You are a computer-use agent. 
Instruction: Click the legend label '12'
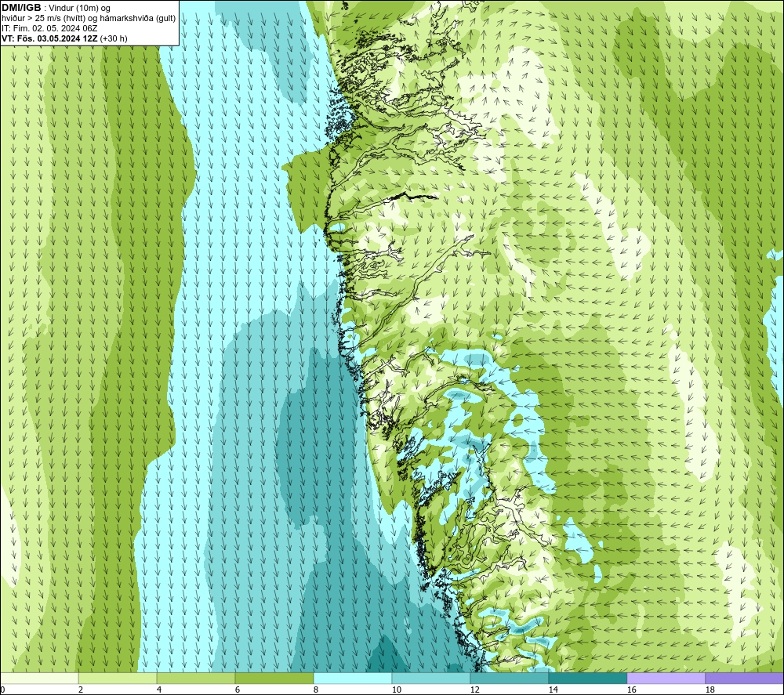pyautogui.click(x=475, y=690)
